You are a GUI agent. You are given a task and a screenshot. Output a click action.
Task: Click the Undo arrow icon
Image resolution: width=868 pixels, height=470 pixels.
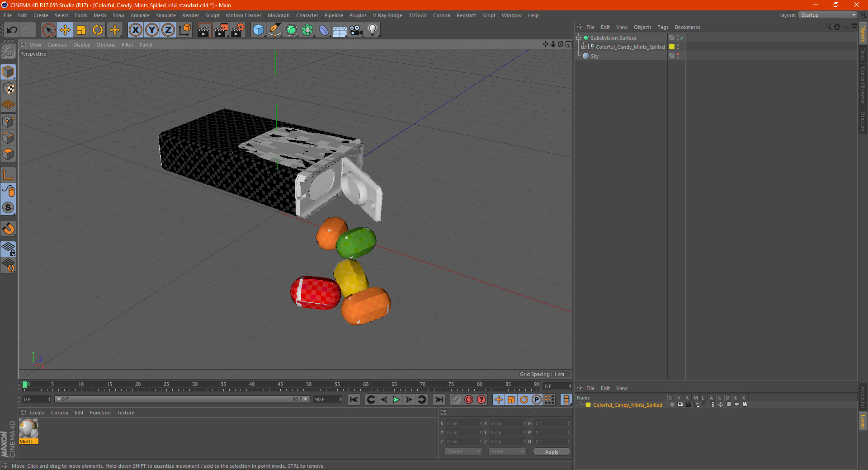click(x=12, y=30)
